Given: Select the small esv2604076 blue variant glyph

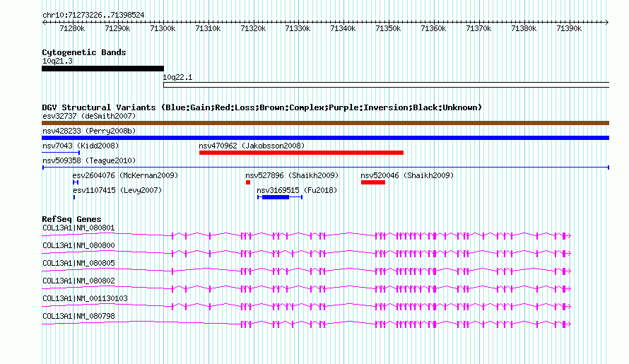Looking at the screenshot, I should 76,182.
